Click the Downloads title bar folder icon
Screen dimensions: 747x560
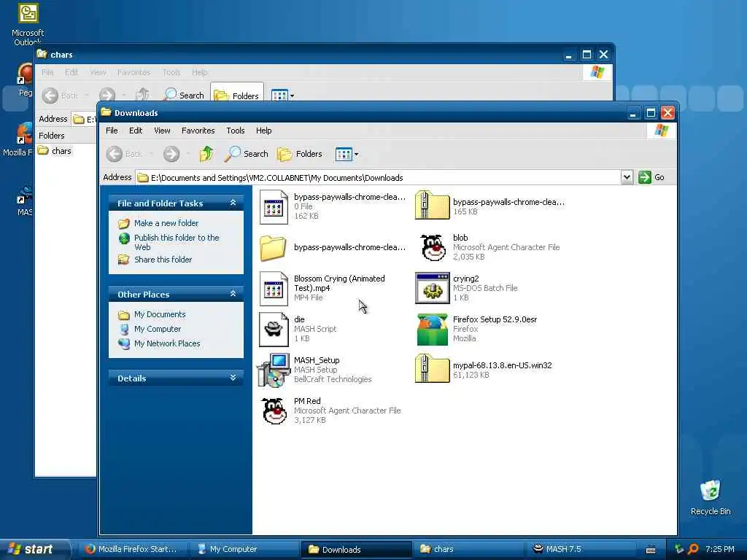[107, 112]
